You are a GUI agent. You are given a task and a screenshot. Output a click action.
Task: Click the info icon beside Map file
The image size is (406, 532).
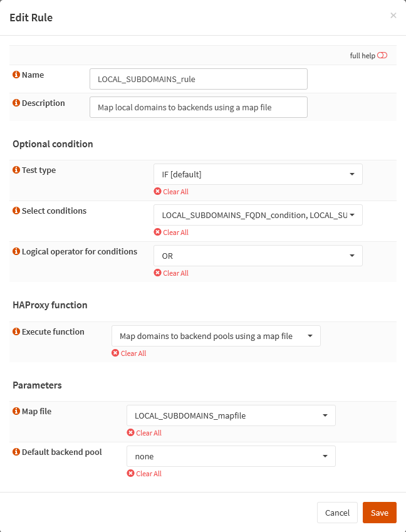tap(16, 412)
